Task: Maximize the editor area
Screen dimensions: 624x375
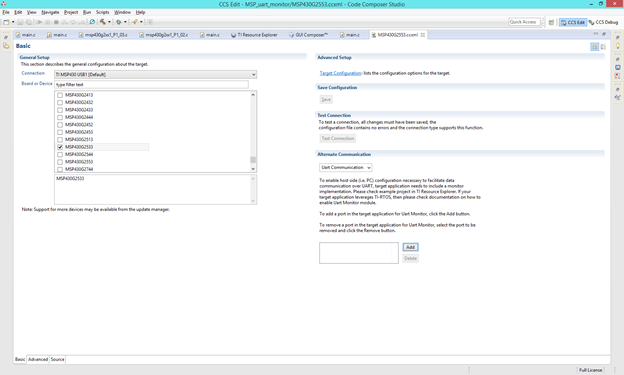Action: coord(604,34)
